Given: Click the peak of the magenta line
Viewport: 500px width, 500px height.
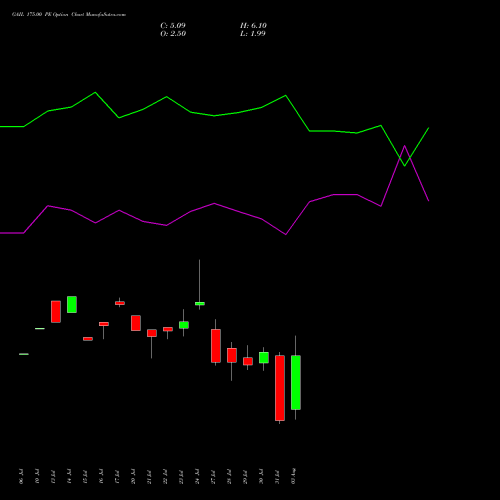Looking at the screenshot, I should click(405, 146).
